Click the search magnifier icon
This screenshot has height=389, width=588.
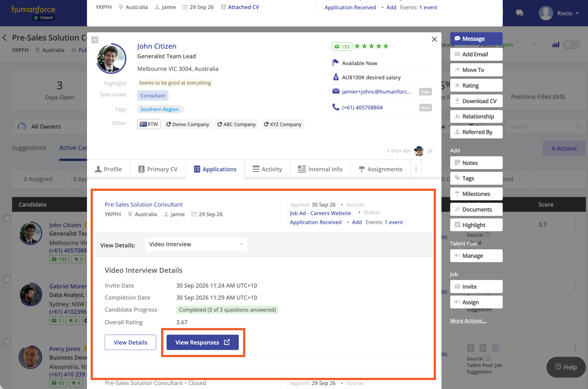[x=578, y=126]
